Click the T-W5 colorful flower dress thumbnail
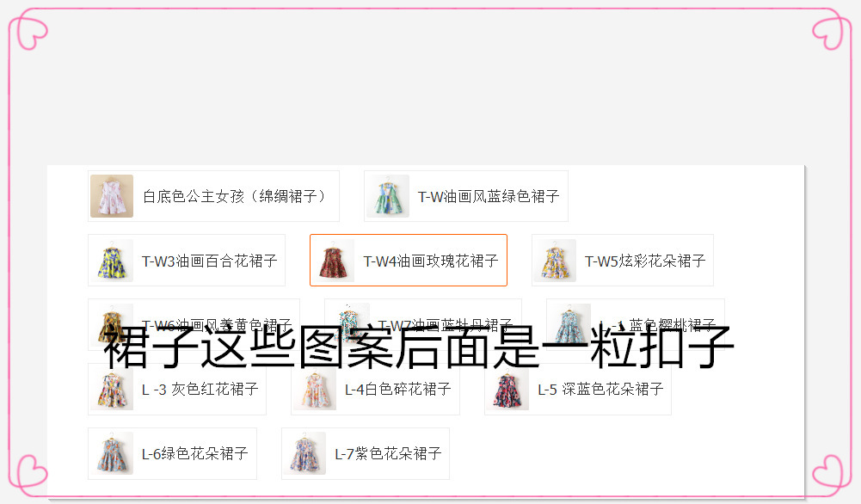This screenshot has width=861, height=504. 556,261
